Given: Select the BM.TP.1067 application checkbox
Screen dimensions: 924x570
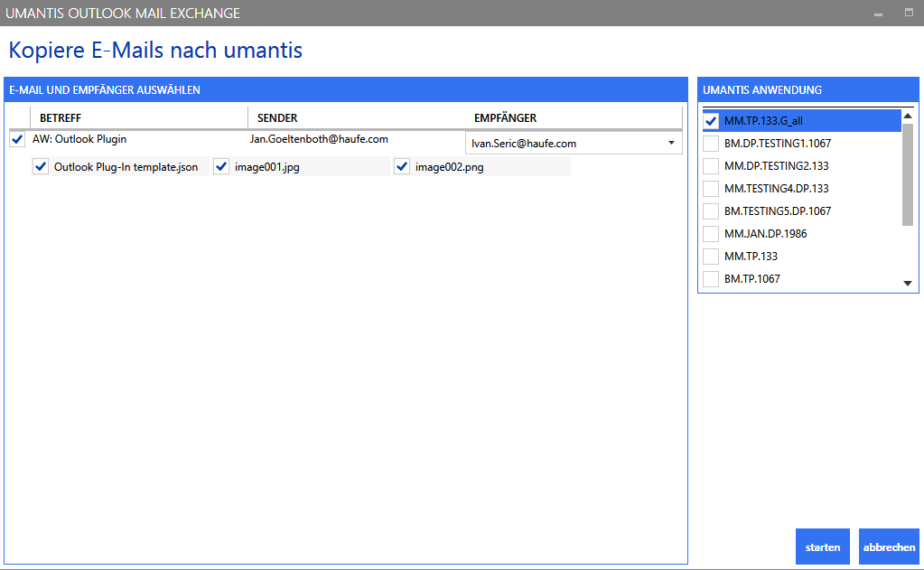Looking at the screenshot, I should pyautogui.click(x=711, y=279).
